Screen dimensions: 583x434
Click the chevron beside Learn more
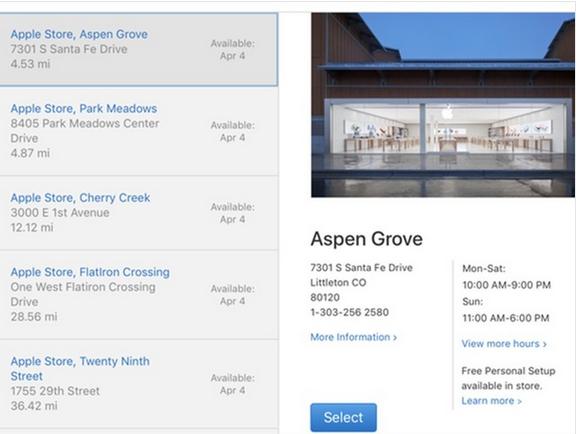click(x=519, y=401)
